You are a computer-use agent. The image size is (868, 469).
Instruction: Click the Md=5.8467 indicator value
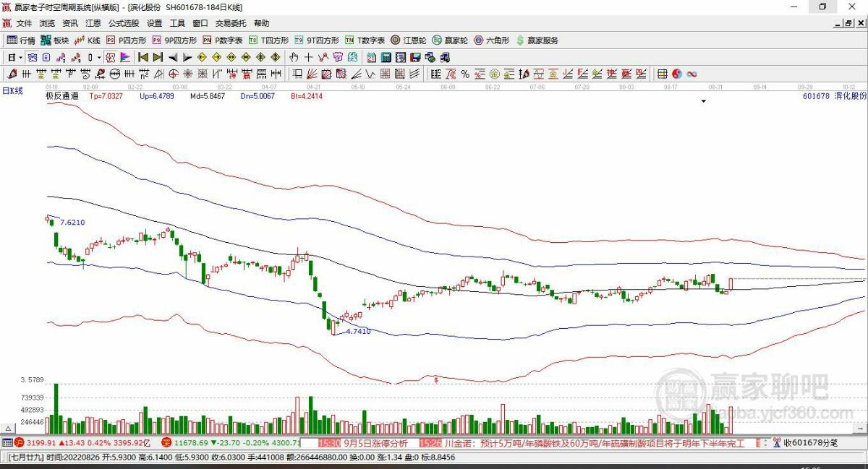pos(208,95)
